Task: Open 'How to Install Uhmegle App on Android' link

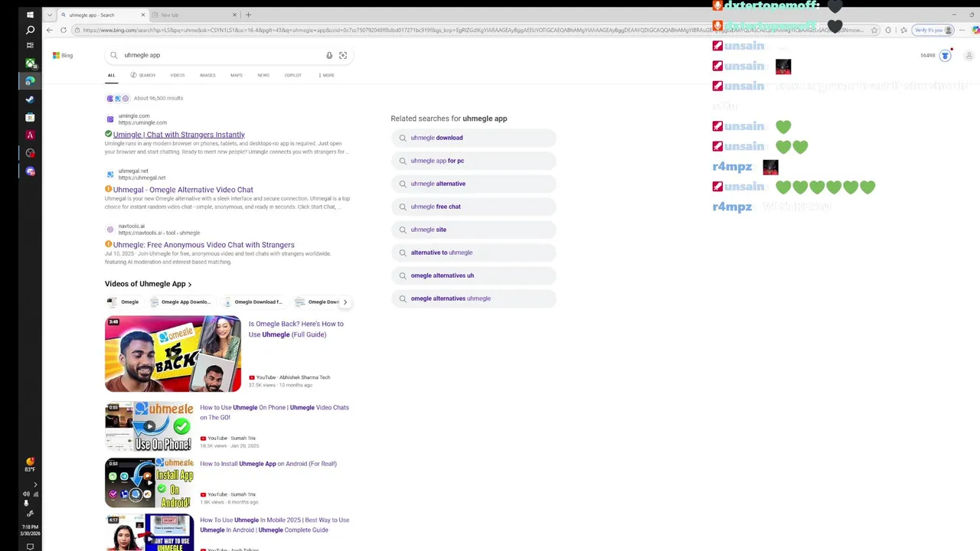Action: 268,464
